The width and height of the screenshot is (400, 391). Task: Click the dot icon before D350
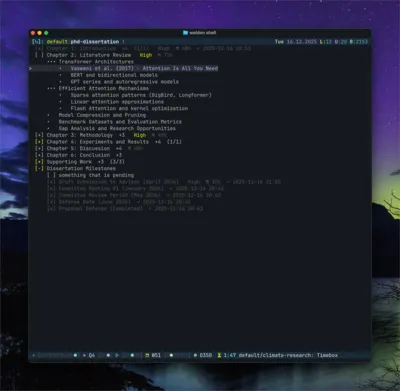tap(195, 355)
